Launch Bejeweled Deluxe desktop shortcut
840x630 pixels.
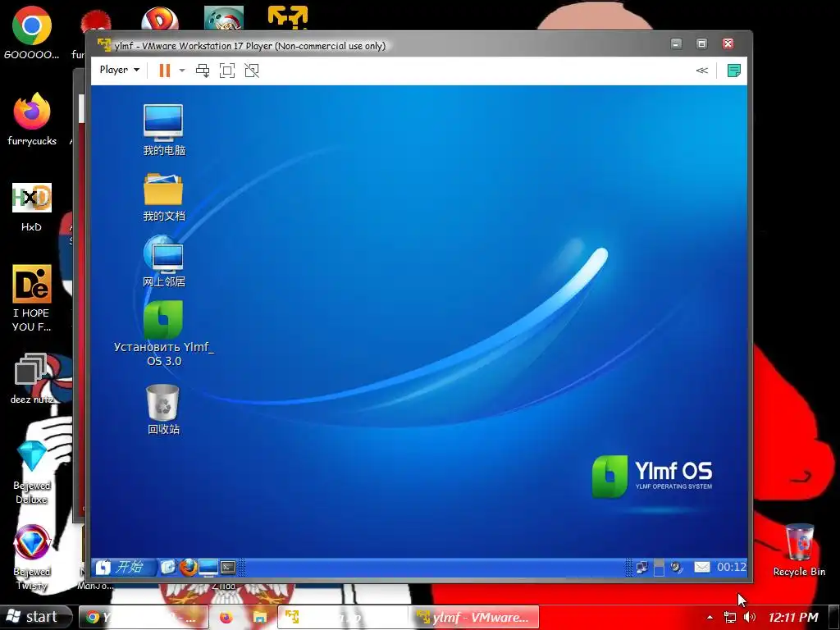32,472
